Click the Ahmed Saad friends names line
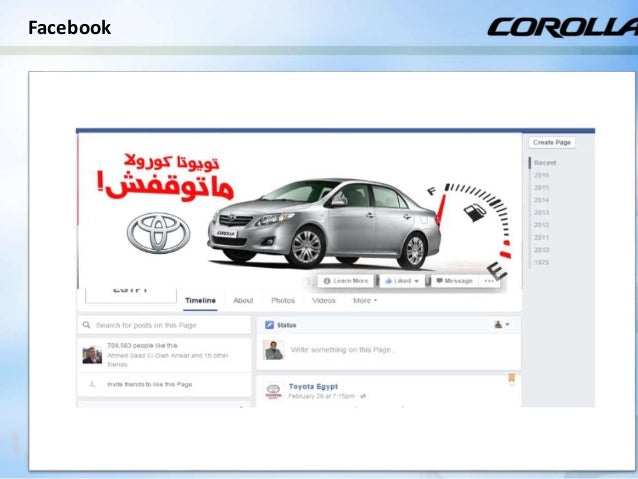Image resolution: width=638 pixels, height=479 pixels. [x=168, y=360]
